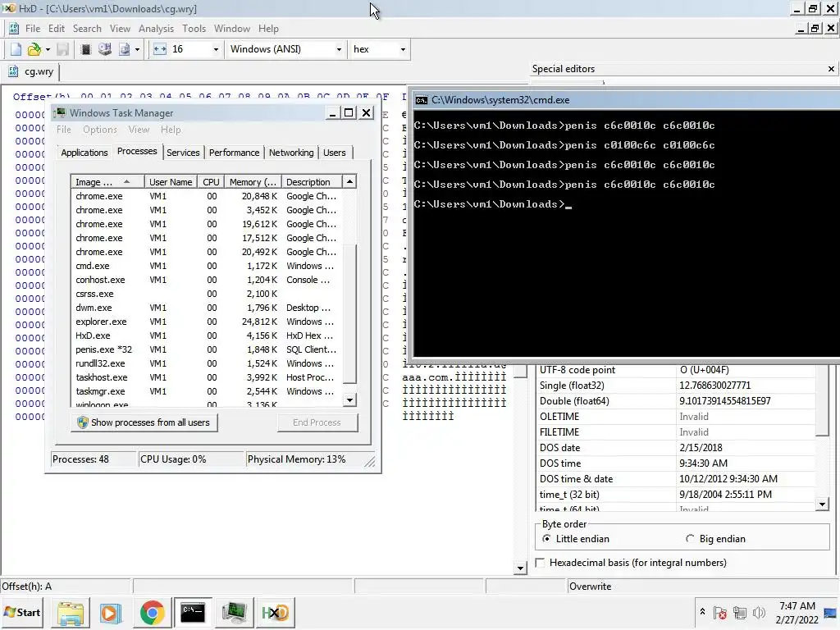Open Windows Explorer from the taskbar

click(x=71, y=612)
